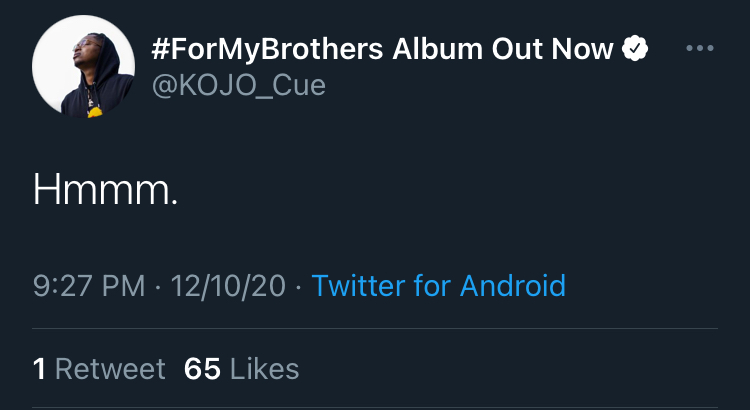
Task: Click the word "Android" in the source label
Action: click(x=513, y=286)
